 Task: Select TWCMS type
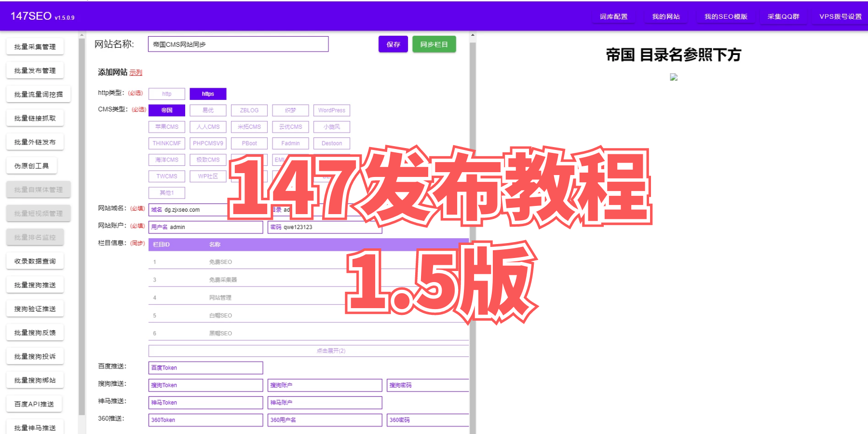(167, 176)
